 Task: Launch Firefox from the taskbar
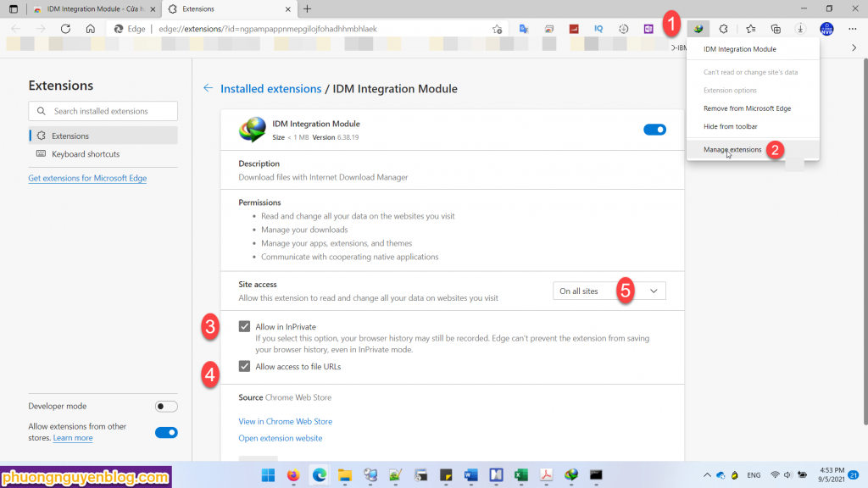point(292,475)
